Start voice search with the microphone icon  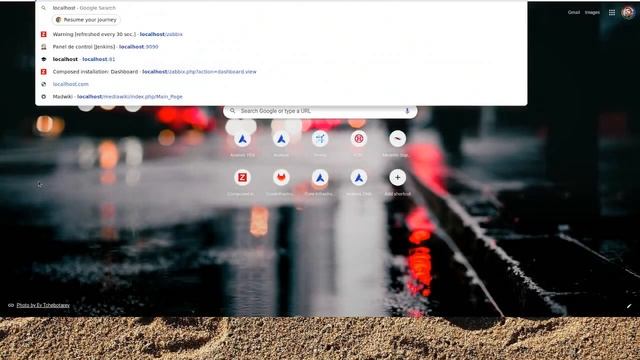coord(407,111)
